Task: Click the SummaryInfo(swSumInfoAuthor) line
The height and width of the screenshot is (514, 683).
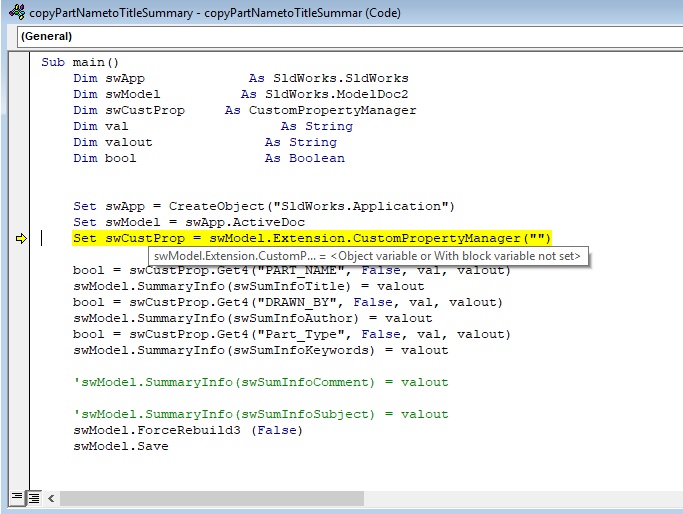Action: pyautogui.click(x=253, y=318)
